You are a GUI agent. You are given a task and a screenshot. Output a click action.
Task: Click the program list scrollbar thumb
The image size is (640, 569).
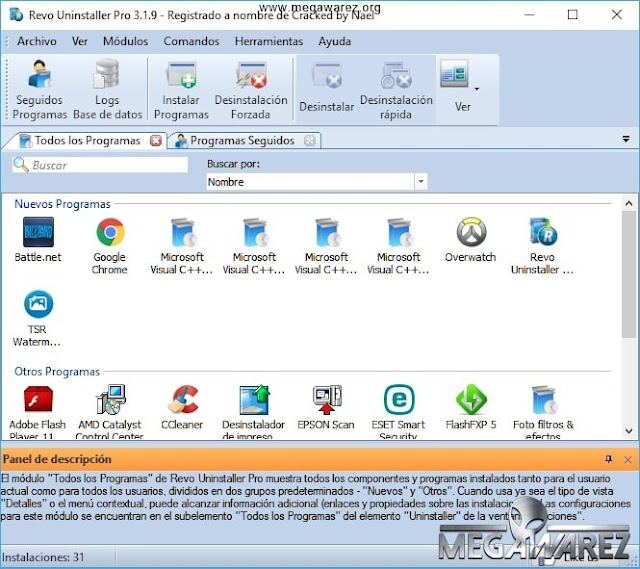(629, 274)
